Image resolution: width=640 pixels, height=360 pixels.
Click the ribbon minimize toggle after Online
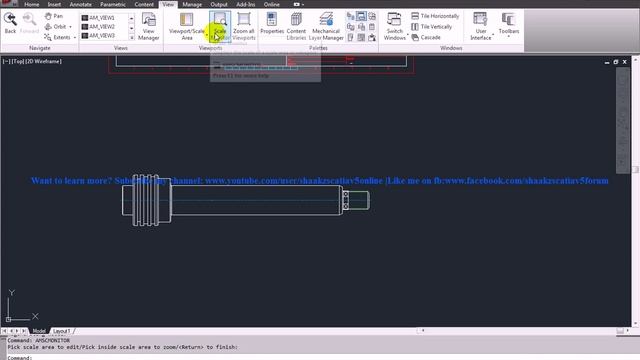[297, 4]
